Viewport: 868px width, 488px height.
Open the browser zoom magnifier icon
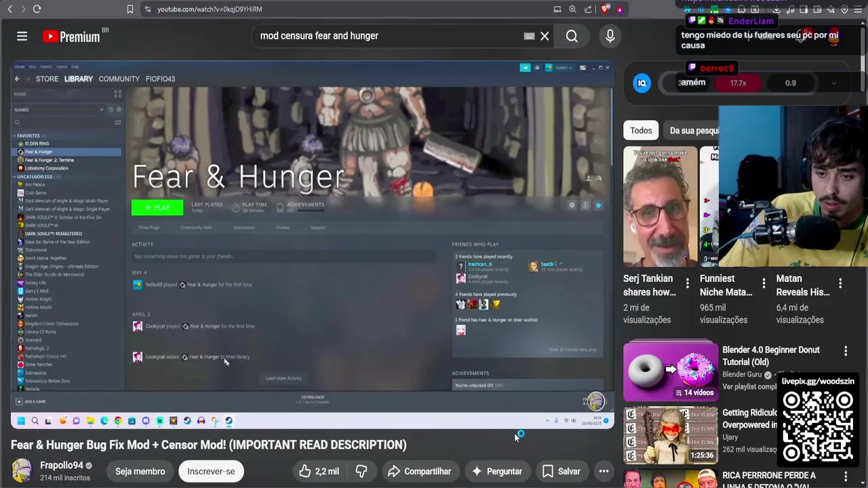coord(572,9)
